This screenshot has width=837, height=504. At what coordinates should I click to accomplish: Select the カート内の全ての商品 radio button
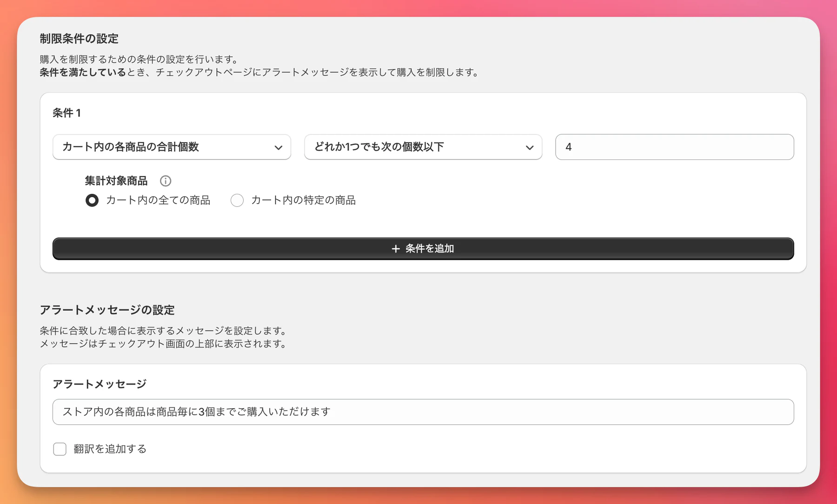click(92, 200)
